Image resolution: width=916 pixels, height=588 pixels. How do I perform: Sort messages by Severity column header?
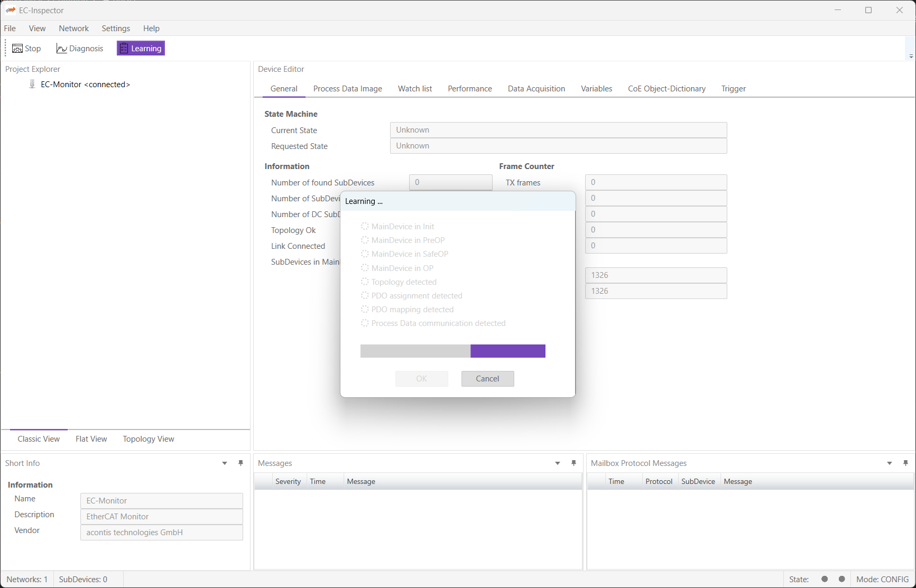pos(288,481)
